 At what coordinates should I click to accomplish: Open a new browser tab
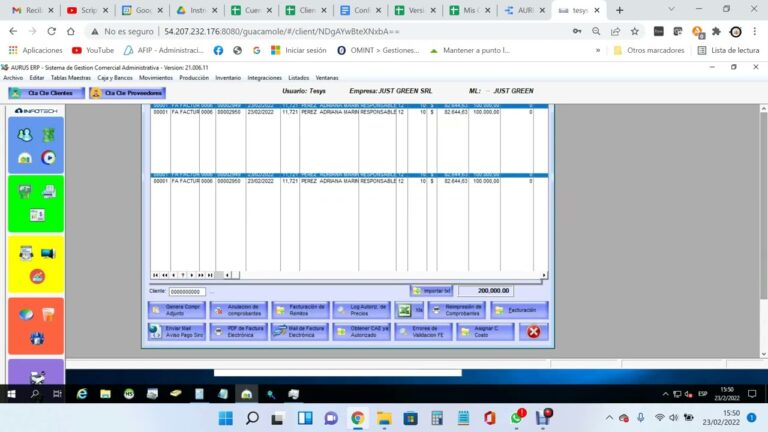coord(620,10)
